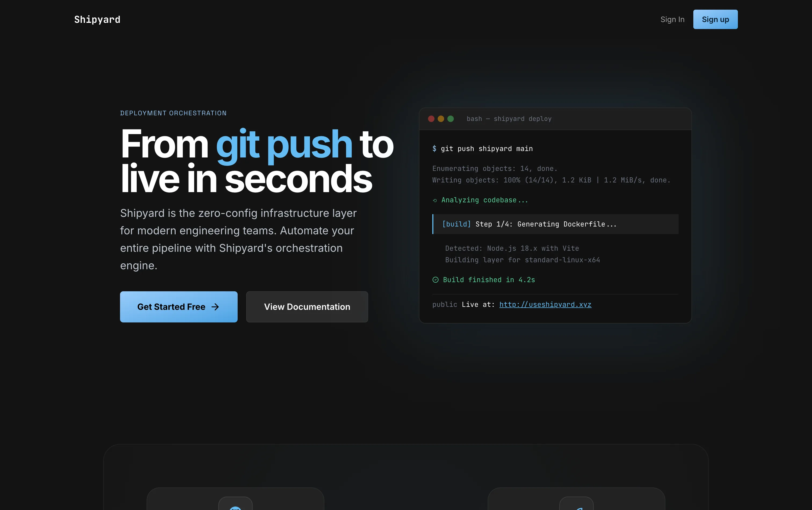Screen dimensions: 812x510
Task: Click the green terminal window dot
Action: (451, 119)
